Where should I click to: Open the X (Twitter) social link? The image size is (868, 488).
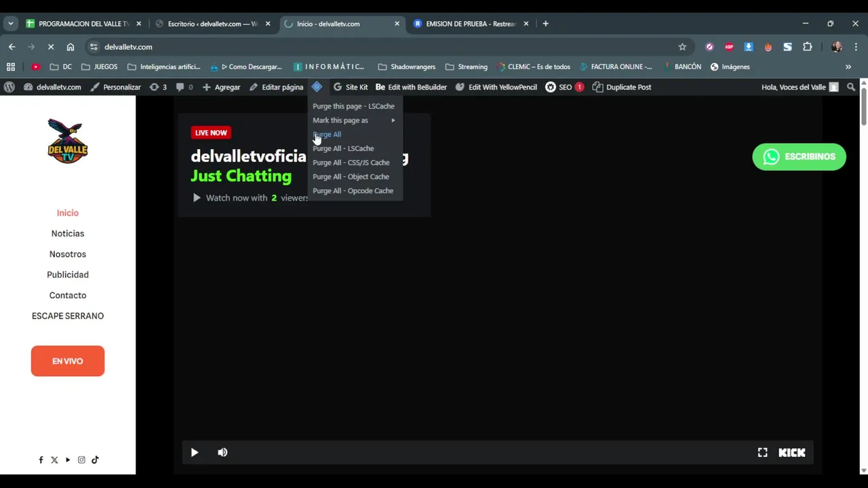(54, 460)
